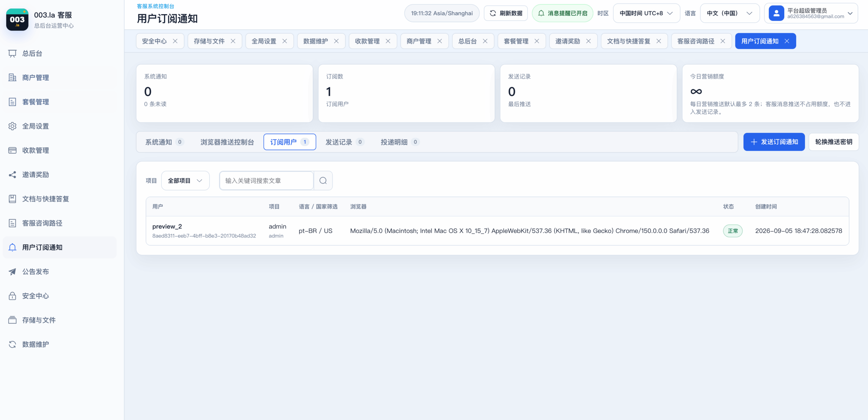Open the 中文（中国）language dropdown
The height and width of the screenshot is (420, 868).
point(730,13)
